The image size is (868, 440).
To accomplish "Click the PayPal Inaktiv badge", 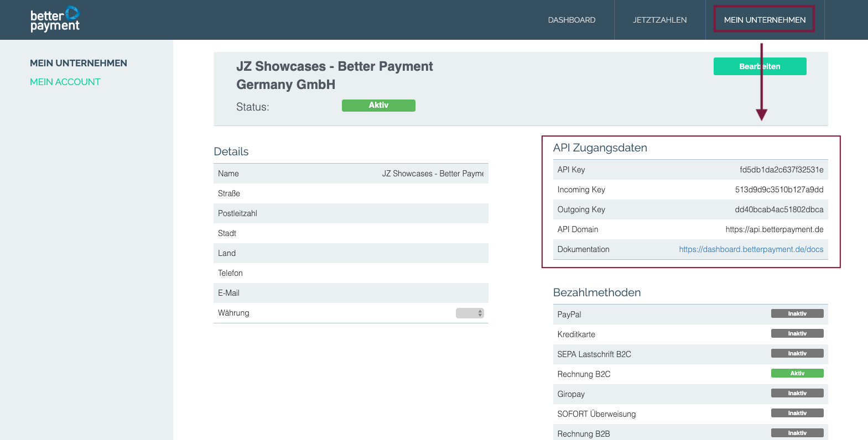I will 797,313.
